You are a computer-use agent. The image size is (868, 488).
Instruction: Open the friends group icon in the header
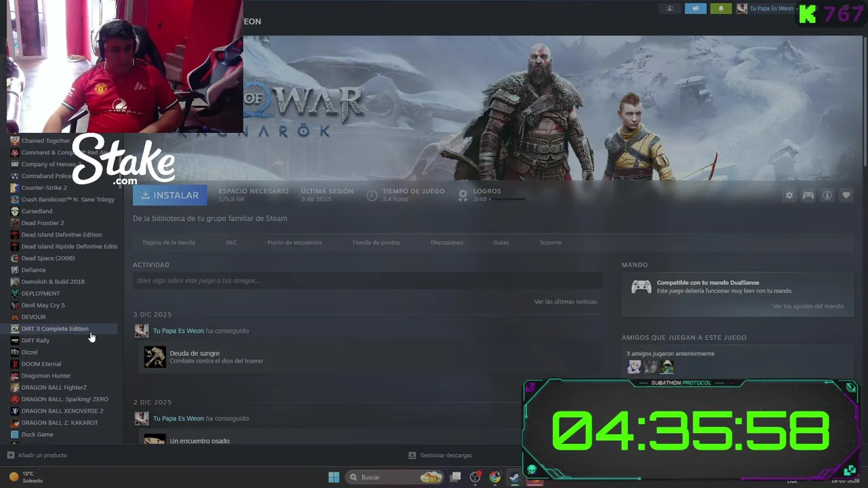[669, 9]
